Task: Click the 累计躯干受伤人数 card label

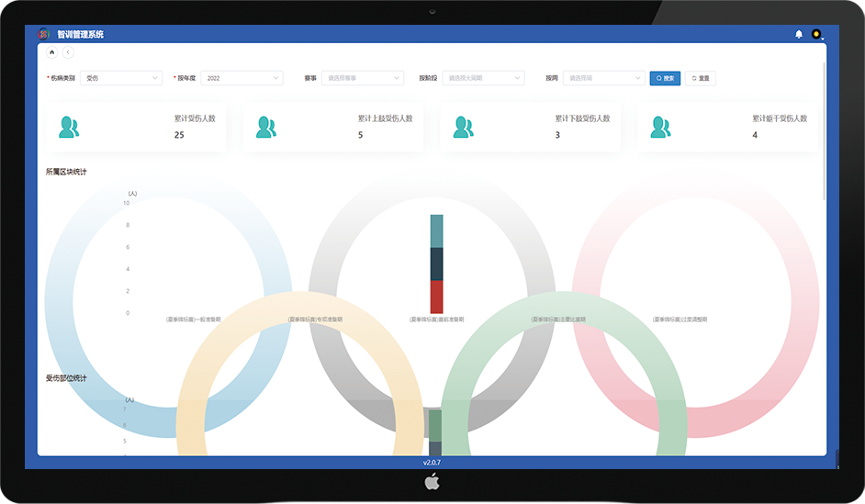Action: [x=780, y=118]
